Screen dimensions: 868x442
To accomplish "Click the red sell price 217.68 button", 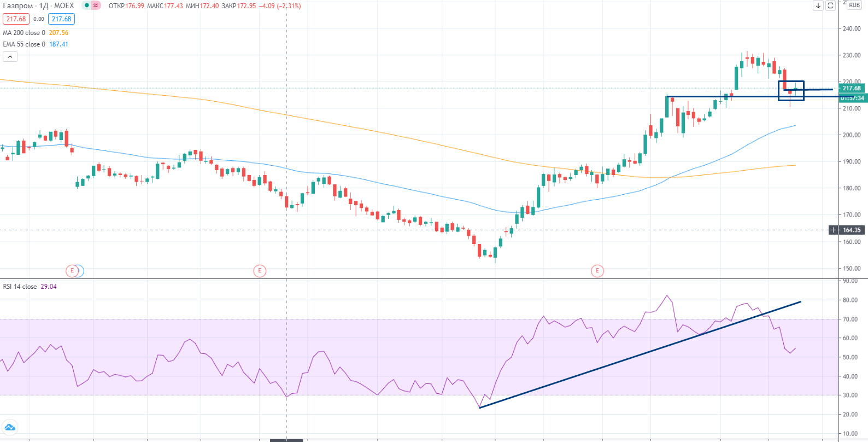I will tap(16, 19).
